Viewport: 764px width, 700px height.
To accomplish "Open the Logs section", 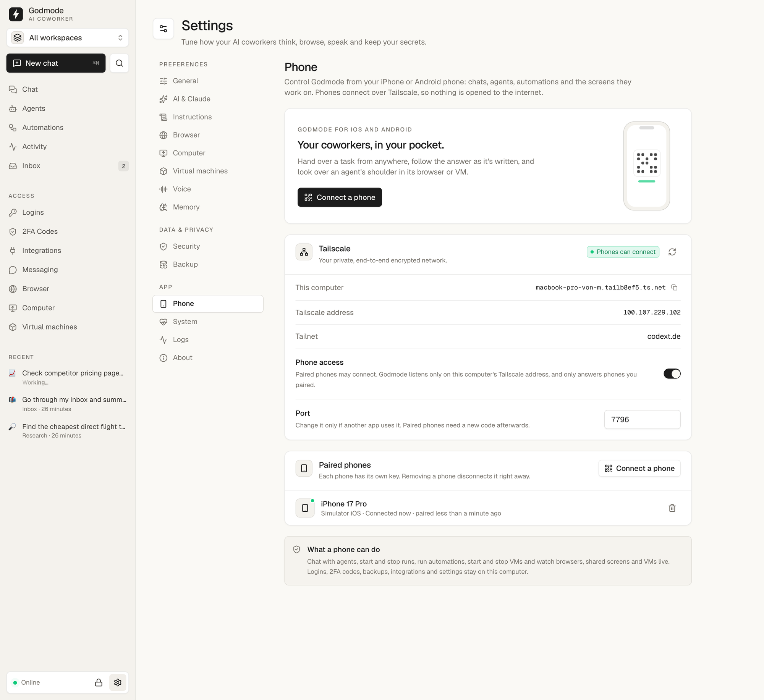I will (208, 339).
